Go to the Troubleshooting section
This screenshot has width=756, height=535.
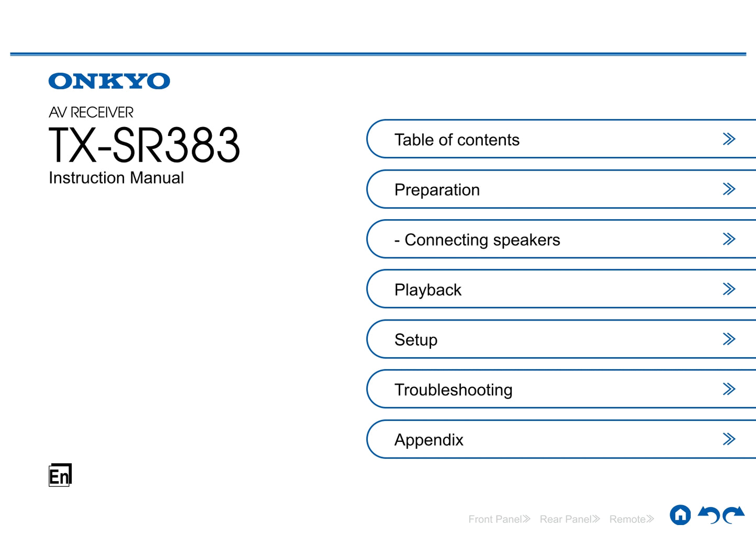coord(453,390)
